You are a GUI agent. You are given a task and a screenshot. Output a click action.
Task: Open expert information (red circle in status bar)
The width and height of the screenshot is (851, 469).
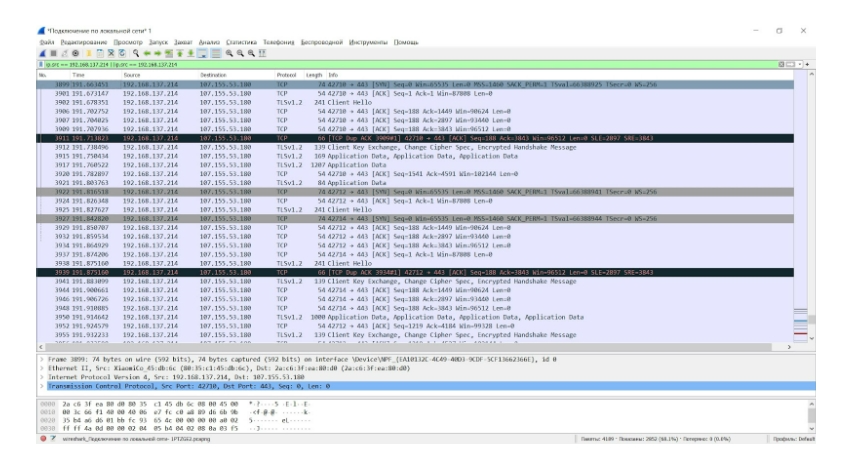pos(43,439)
